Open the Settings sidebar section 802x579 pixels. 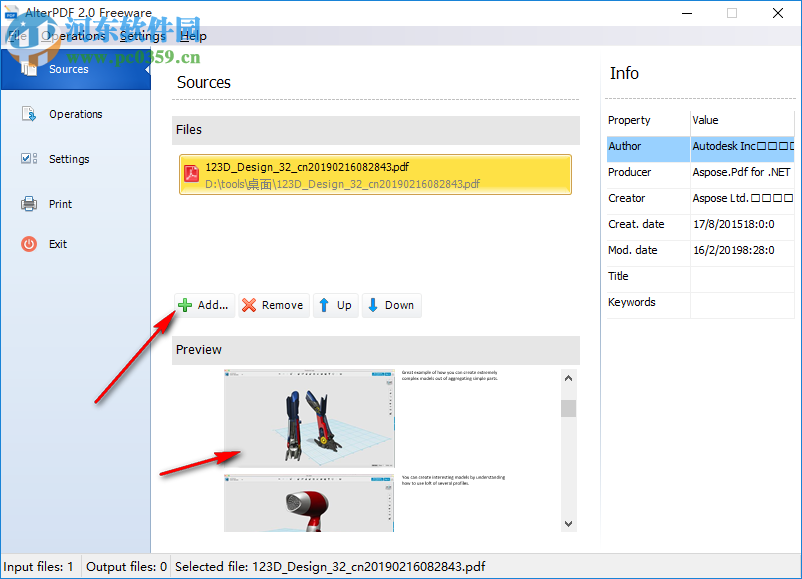(76, 159)
